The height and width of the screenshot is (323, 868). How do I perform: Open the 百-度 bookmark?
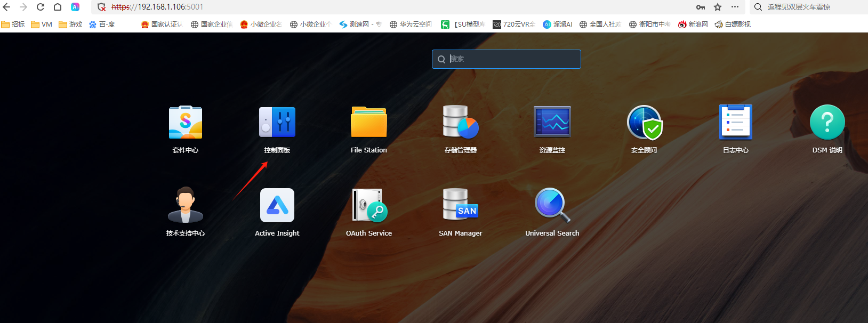[x=102, y=25]
